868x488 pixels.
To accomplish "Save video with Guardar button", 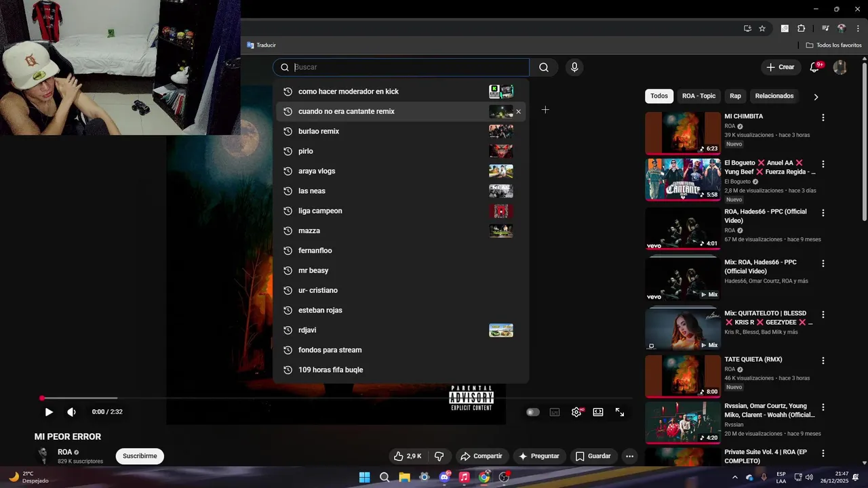I will tap(593, 456).
